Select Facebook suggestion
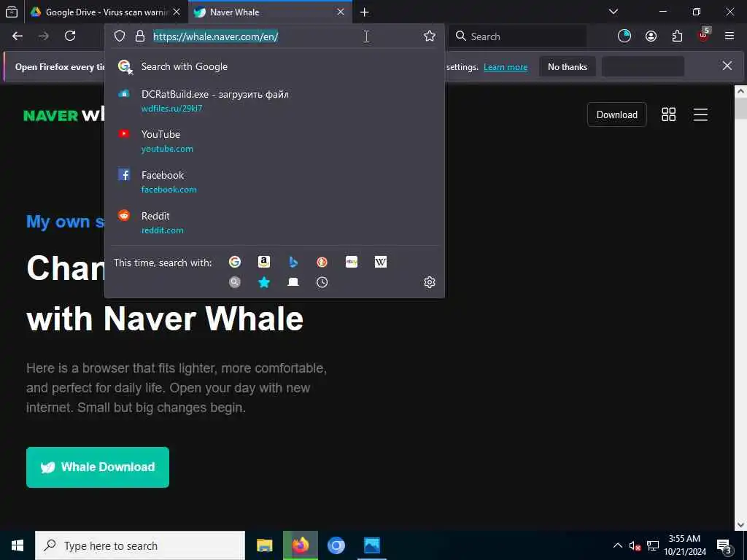The height and width of the screenshot is (560, 747). coord(274,182)
